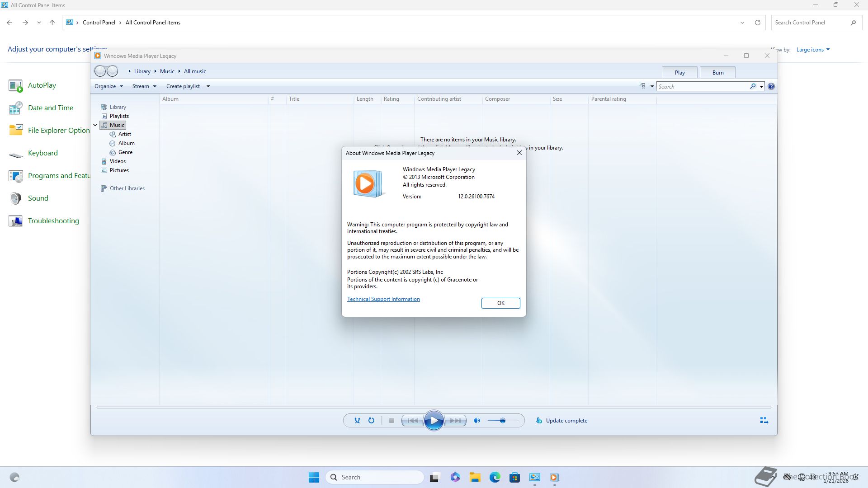The height and width of the screenshot is (488, 868).
Task: Open the Organize dropdown menu
Action: [x=108, y=86]
